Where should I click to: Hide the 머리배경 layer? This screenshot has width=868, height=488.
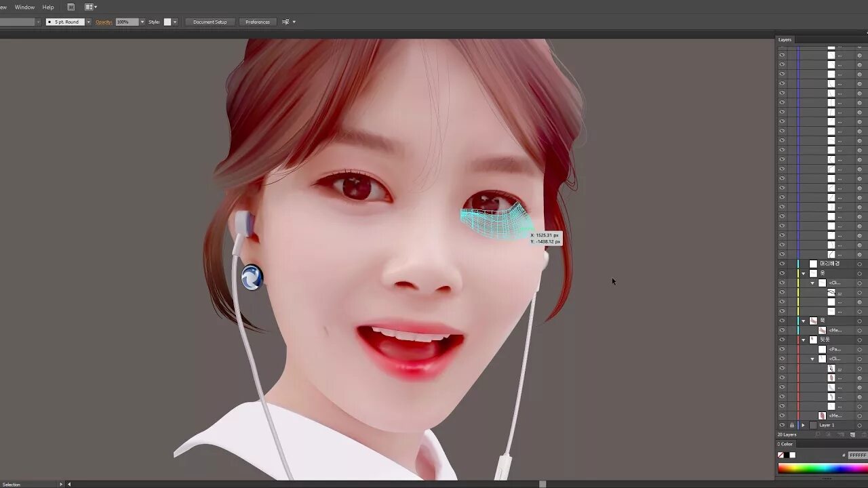(x=782, y=264)
